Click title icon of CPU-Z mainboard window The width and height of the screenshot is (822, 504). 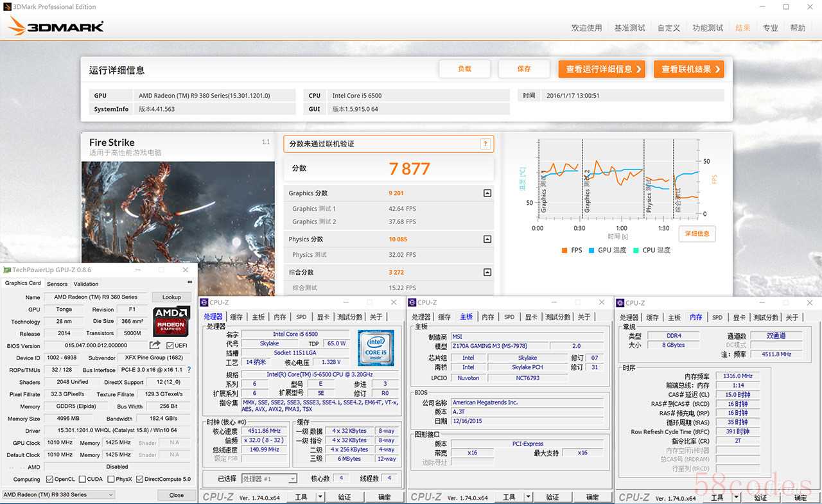click(412, 302)
